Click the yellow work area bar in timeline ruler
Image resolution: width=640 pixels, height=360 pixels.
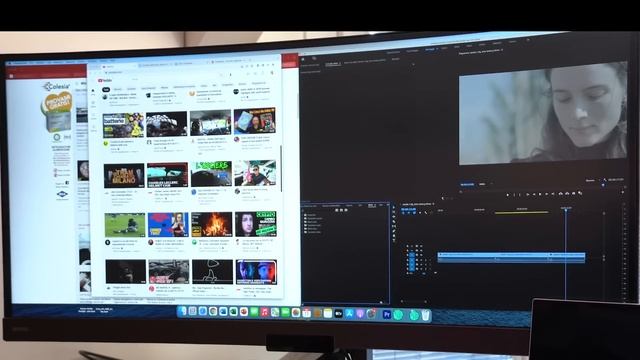(522, 213)
